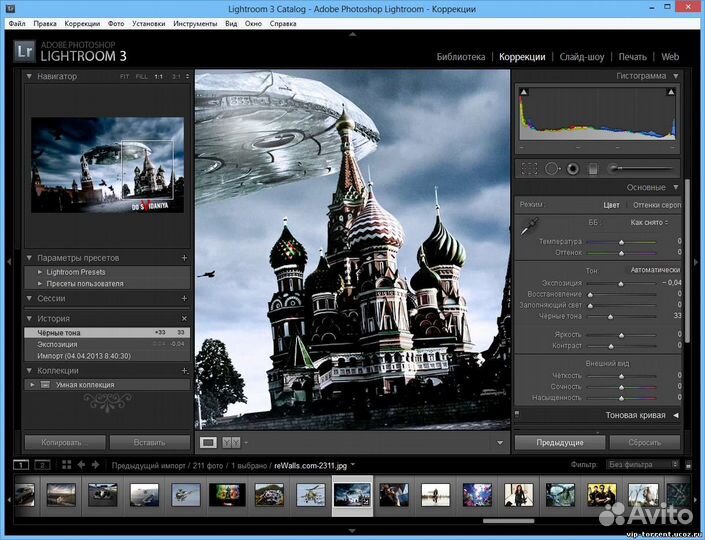Select Импорт history step
705x540 pixels.
(107, 356)
